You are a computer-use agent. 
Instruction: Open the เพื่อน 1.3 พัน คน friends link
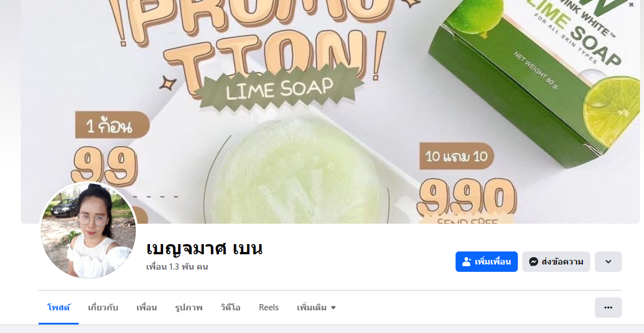tap(177, 267)
